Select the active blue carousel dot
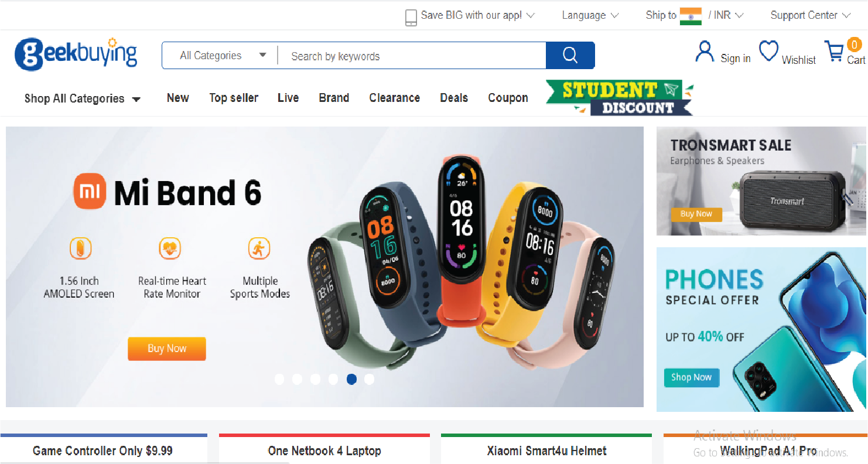 [x=351, y=379]
